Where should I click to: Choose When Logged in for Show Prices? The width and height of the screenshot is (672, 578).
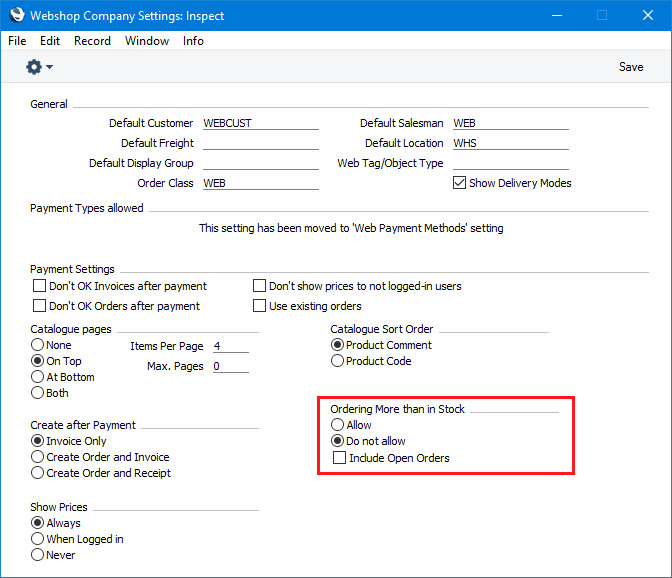37,539
